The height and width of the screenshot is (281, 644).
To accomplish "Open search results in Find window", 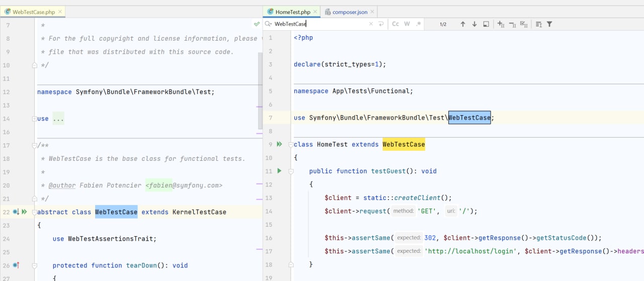I will [486, 24].
